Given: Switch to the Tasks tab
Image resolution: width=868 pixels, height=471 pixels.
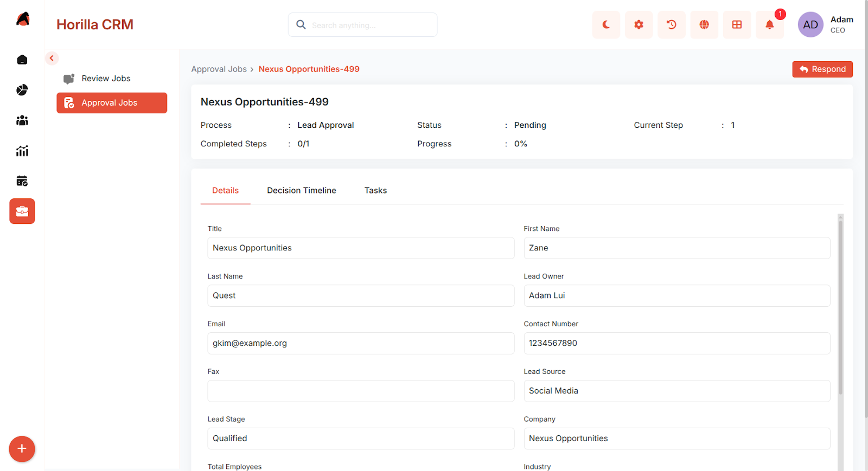Looking at the screenshot, I should pyautogui.click(x=375, y=191).
